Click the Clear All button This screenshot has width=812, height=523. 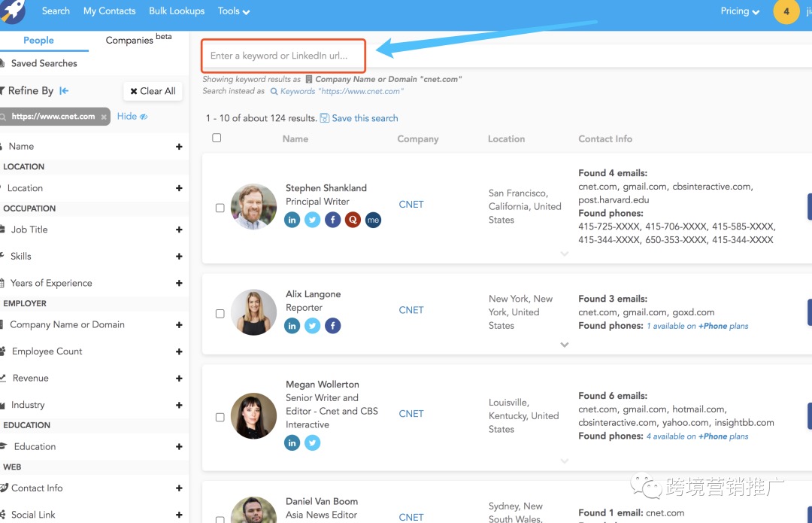point(153,91)
